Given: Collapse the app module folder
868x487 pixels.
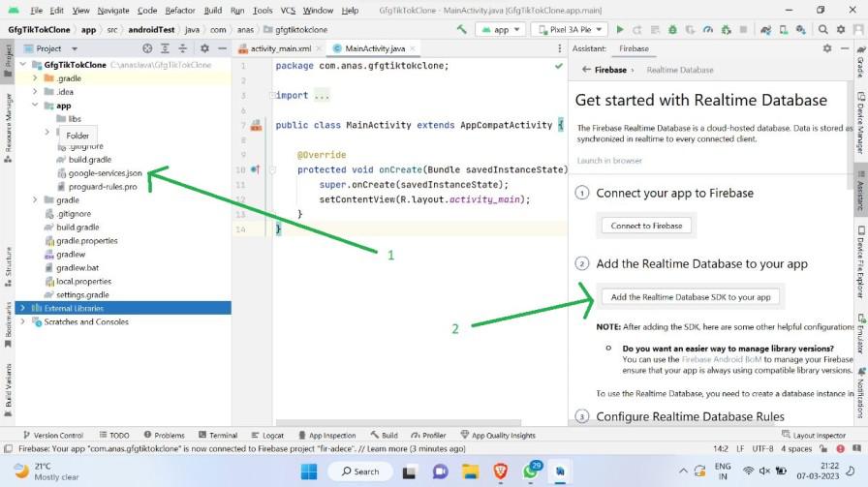Looking at the screenshot, I should pyautogui.click(x=35, y=106).
